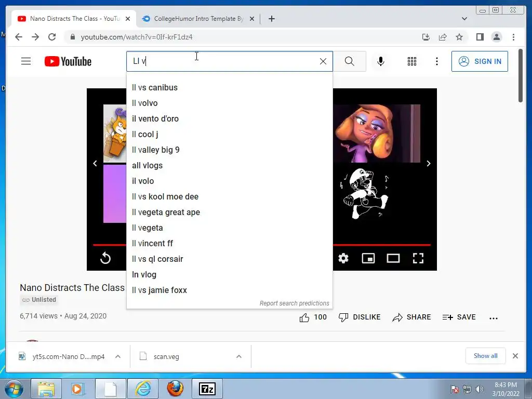The image size is (532, 399).
Task: Open more actions ellipsis under video
Action: click(x=494, y=318)
